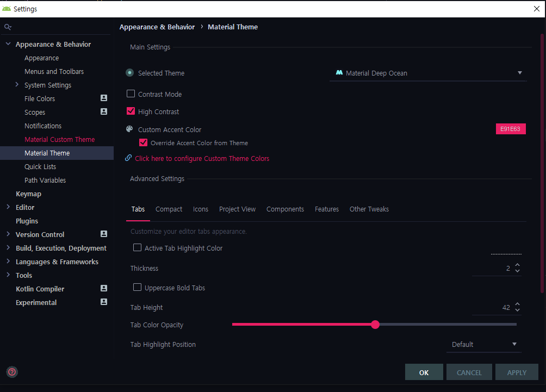Expand the Tools tree node
This screenshot has height=392, width=546.
click(x=8, y=275)
